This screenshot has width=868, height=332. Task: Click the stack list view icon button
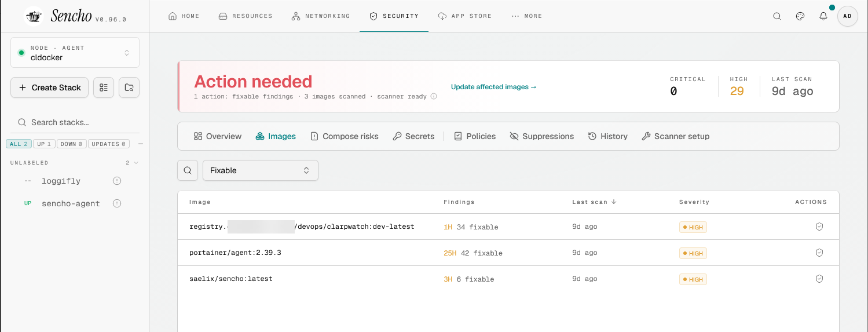pyautogui.click(x=104, y=87)
